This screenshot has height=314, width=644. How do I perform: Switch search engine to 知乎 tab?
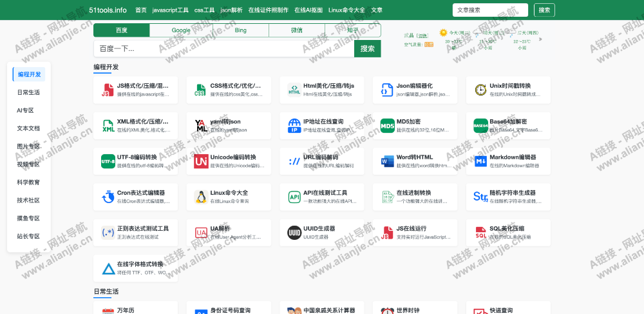click(353, 30)
